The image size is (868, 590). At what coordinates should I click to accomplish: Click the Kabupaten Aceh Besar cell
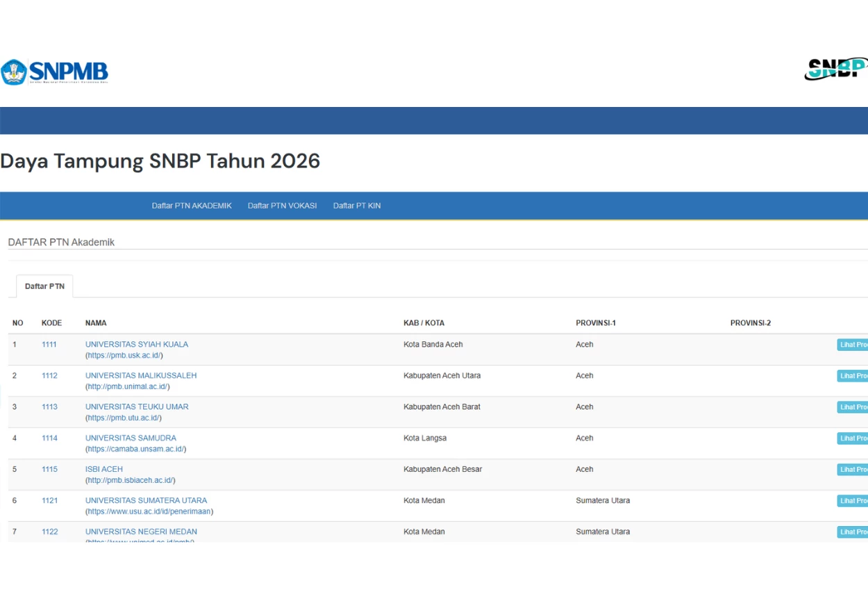[443, 470]
